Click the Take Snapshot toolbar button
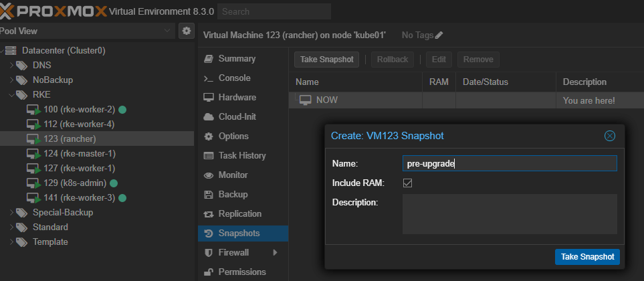Viewport: 644px width, 281px height. coord(327,60)
